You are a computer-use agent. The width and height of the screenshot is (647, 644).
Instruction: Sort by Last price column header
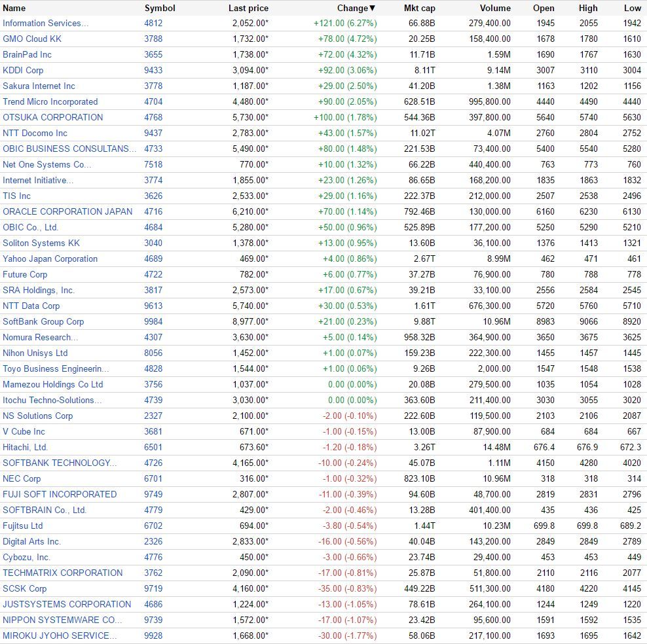coord(248,9)
